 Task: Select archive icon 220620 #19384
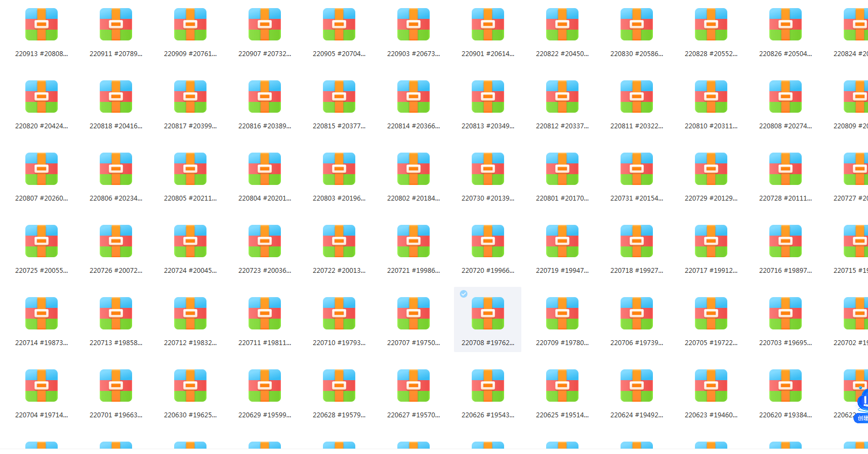[x=786, y=386]
